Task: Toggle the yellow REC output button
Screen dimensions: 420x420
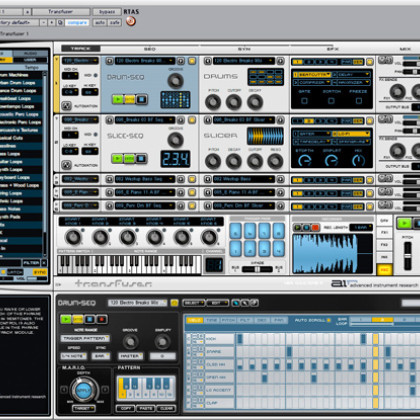Action: pyautogui.click(x=384, y=270)
